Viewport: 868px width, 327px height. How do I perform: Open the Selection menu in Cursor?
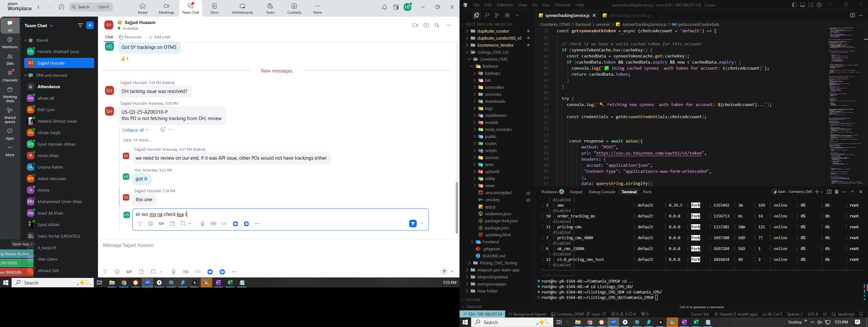pos(505,5)
